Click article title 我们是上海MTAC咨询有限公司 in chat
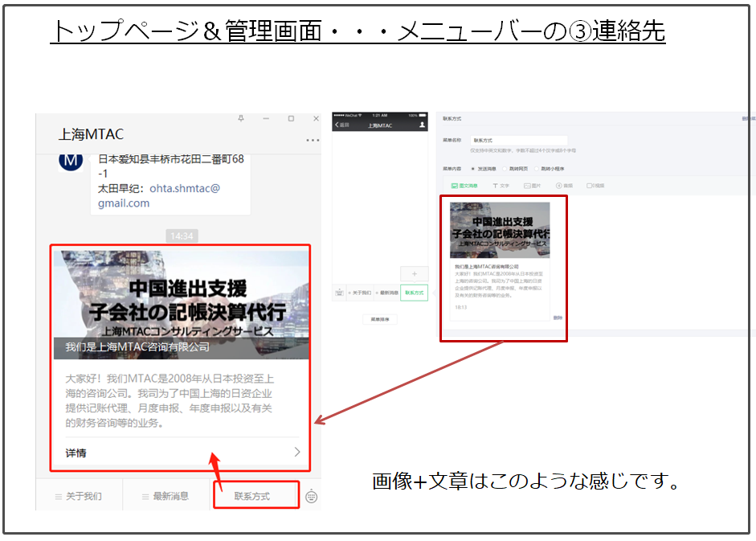 pos(137,347)
